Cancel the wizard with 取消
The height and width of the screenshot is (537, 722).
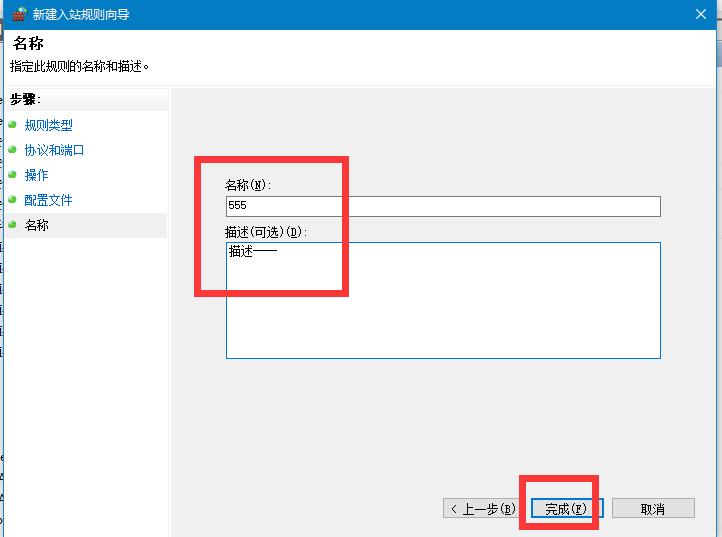point(653,508)
